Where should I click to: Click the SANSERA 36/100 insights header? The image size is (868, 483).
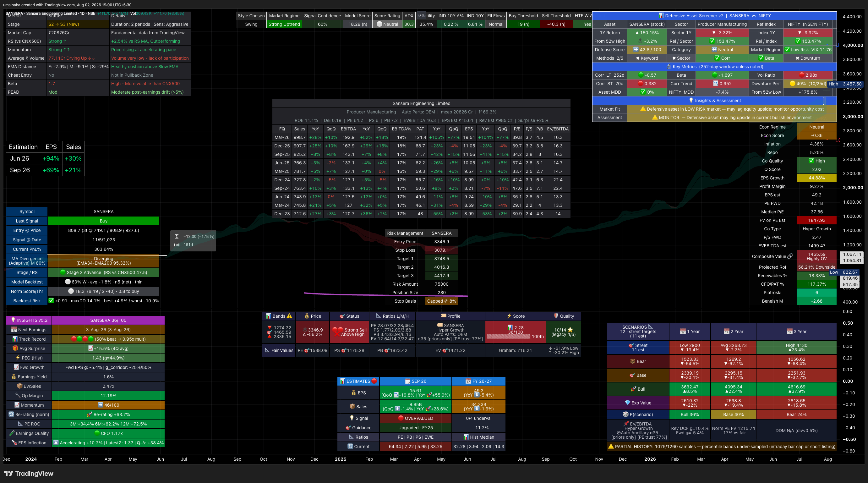[108, 320]
